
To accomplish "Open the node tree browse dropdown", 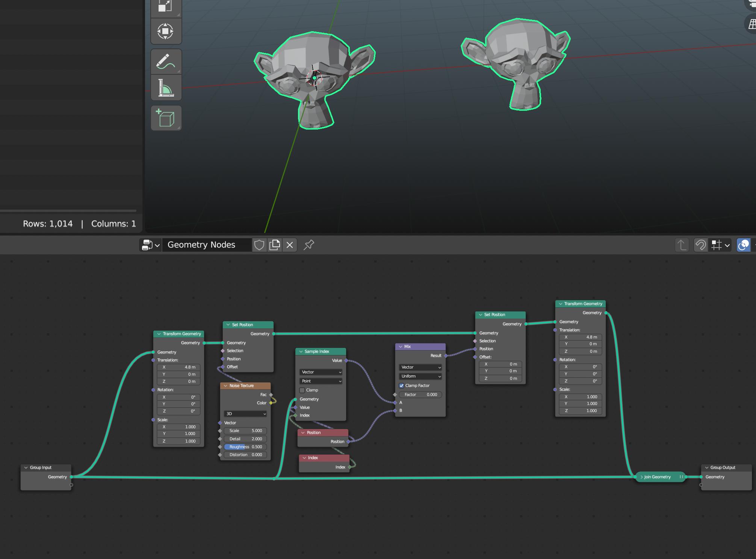I will click(150, 245).
